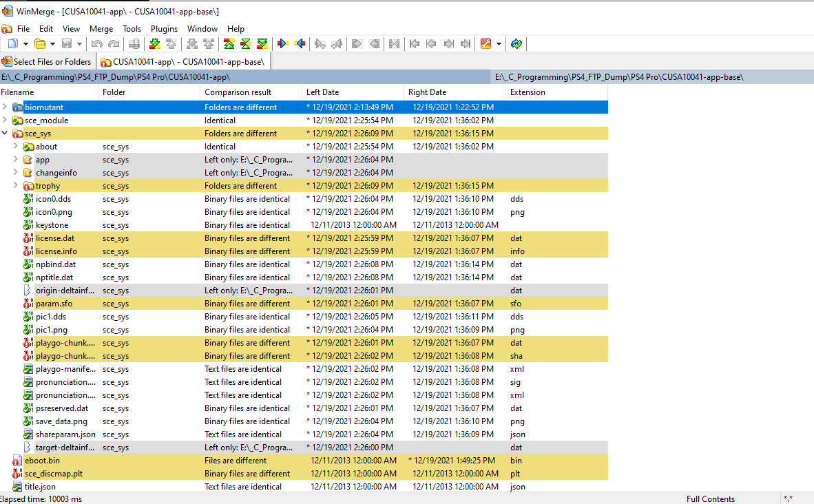Image resolution: width=814 pixels, height=504 pixels.
Task: Go to Next Difference (green down arrow)
Action: coord(154,44)
